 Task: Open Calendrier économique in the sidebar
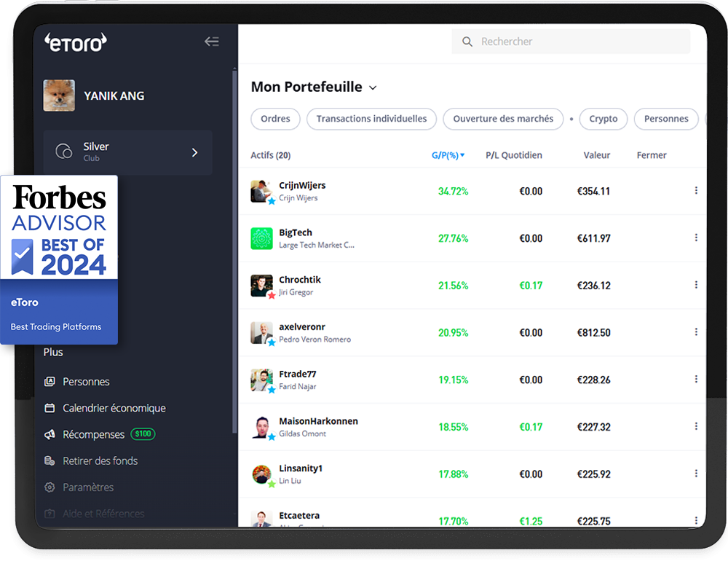114,408
